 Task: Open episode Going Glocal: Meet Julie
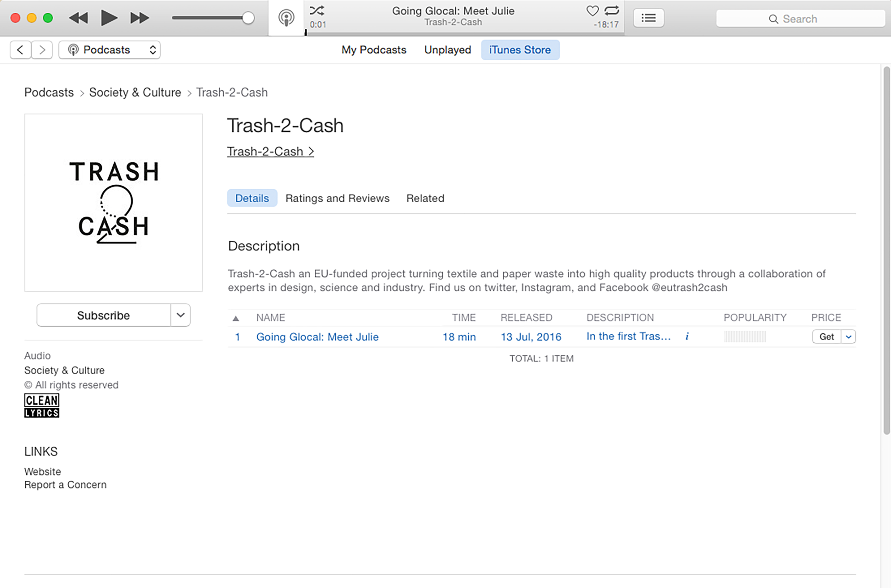click(318, 337)
